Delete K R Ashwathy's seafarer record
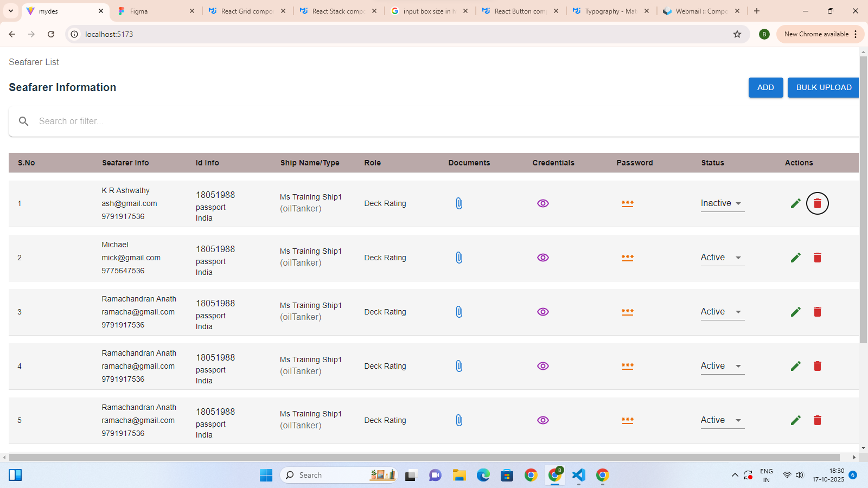 pyautogui.click(x=817, y=203)
